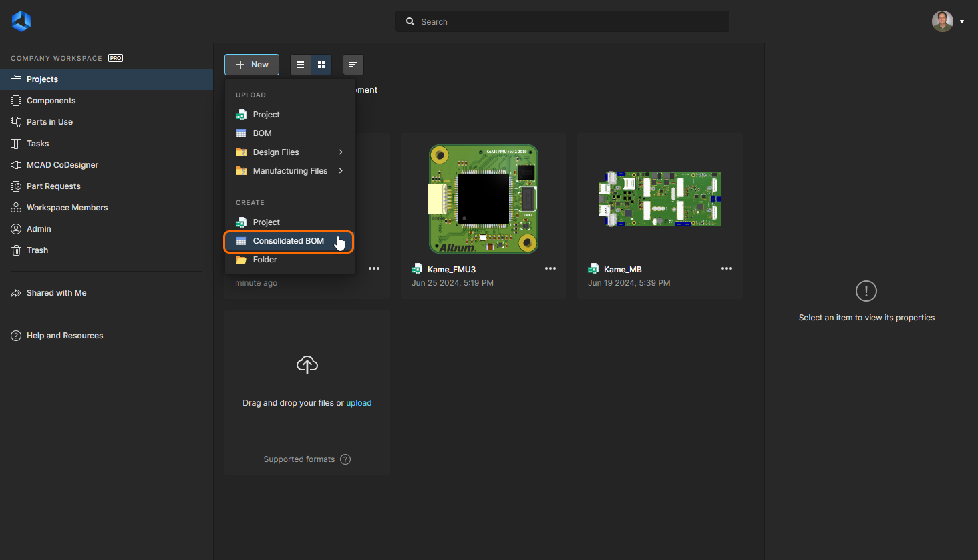The height and width of the screenshot is (560, 978).
Task: Open the sort options button
Action: tap(353, 65)
